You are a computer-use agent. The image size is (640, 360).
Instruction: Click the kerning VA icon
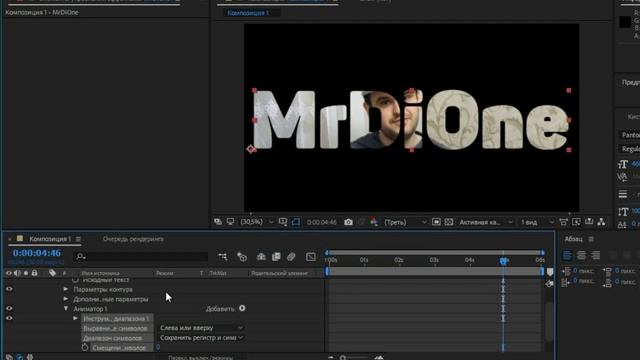pos(622,177)
